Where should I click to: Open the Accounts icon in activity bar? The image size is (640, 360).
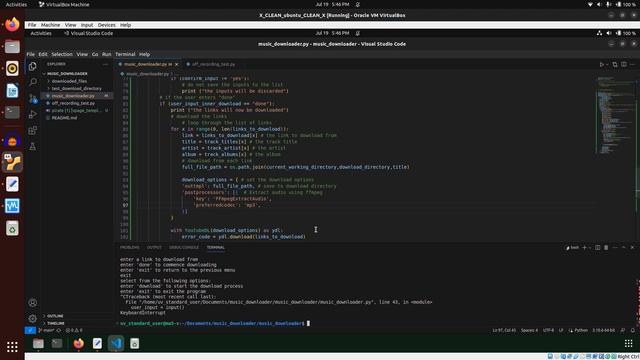click(x=33, y=303)
